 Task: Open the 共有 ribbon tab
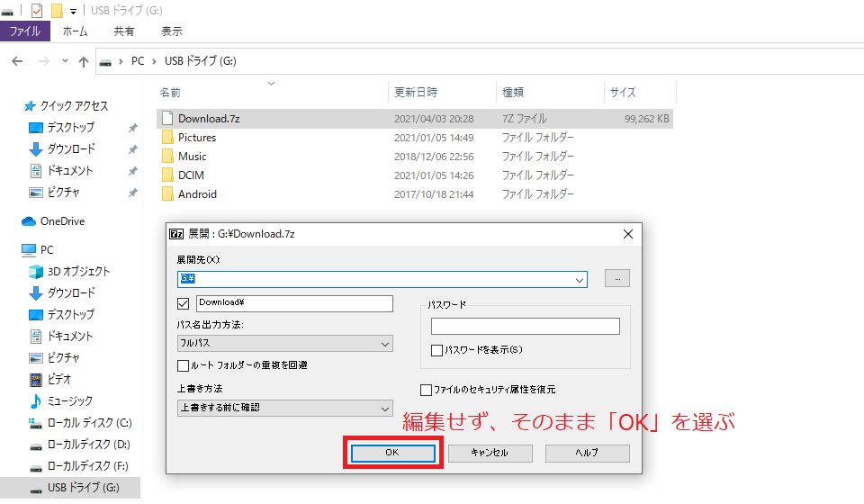(x=124, y=31)
